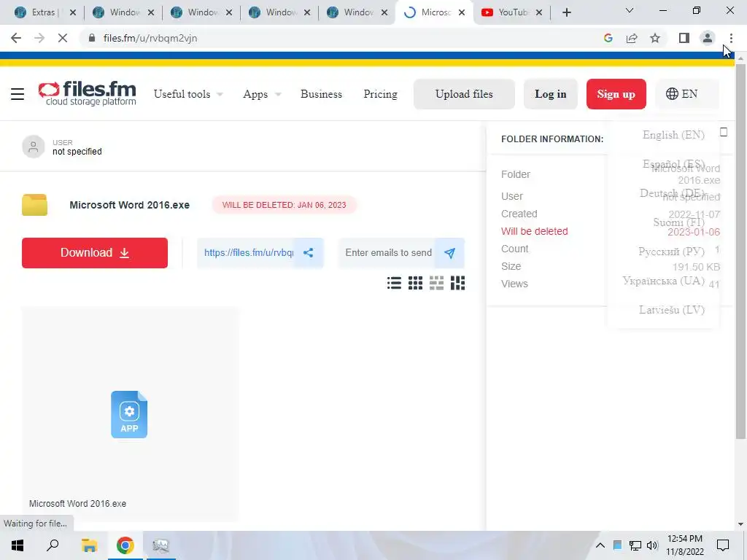Show hidden tray icons
This screenshot has width=747, height=560.
pyautogui.click(x=600, y=545)
